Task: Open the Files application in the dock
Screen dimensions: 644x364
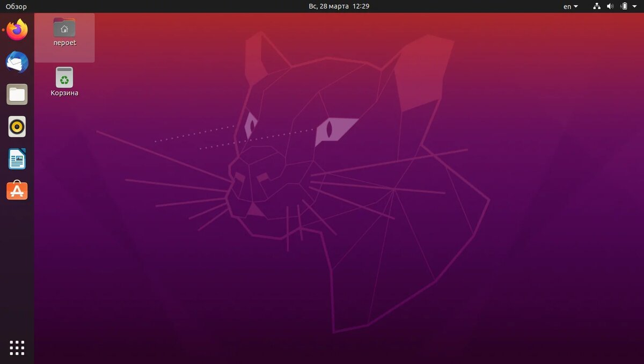Action: tap(17, 94)
